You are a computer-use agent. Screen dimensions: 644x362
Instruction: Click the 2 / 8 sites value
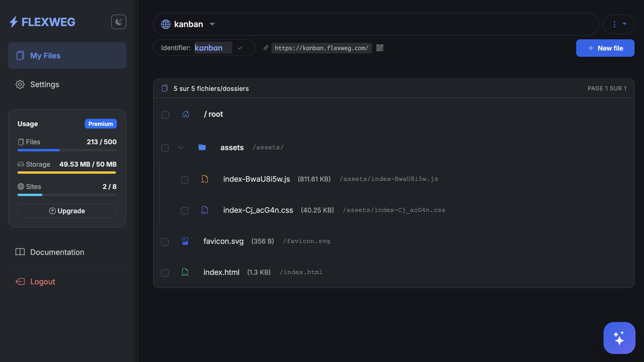click(x=110, y=187)
